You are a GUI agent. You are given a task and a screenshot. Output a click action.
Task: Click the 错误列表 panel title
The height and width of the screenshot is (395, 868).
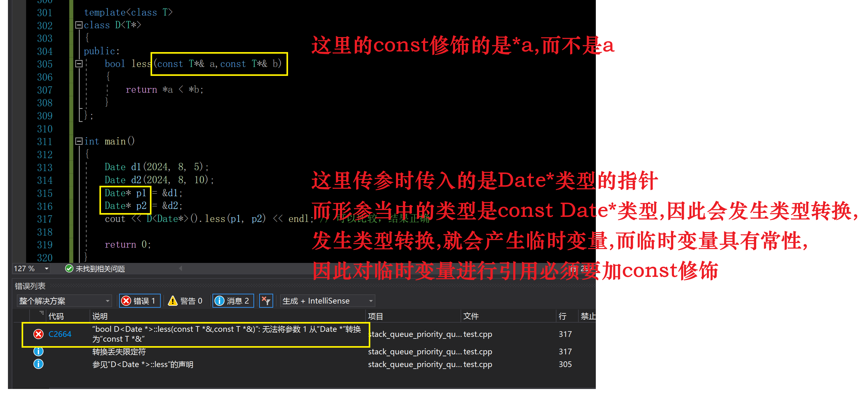coord(30,286)
